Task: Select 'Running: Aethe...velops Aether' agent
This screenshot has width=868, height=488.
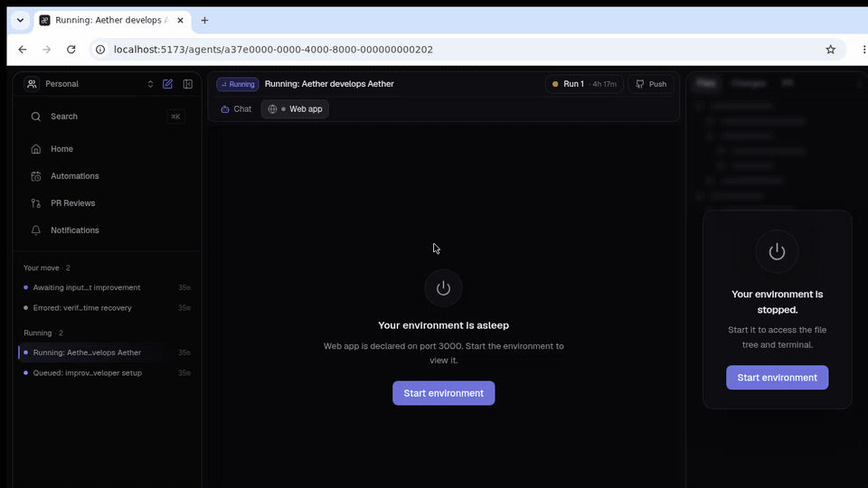Action: pyautogui.click(x=108, y=352)
